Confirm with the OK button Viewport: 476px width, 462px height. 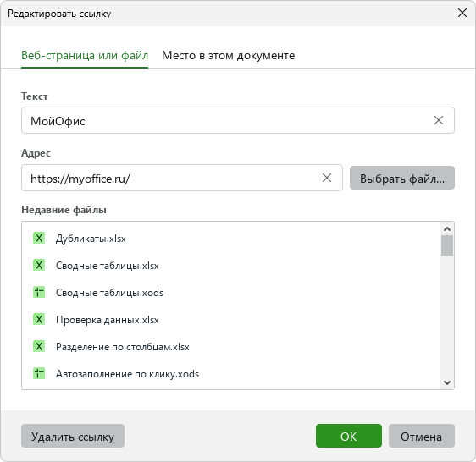tap(348, 436)
